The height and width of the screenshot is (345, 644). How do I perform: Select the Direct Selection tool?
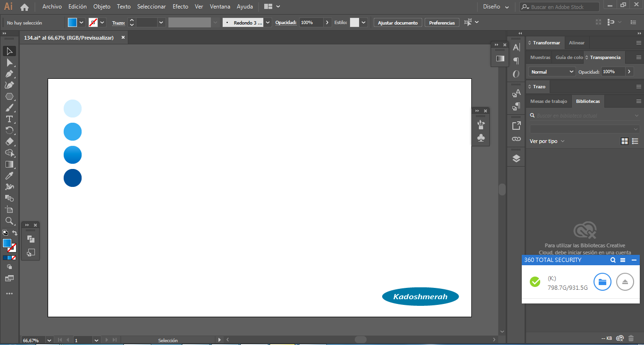tap(9, 62)
